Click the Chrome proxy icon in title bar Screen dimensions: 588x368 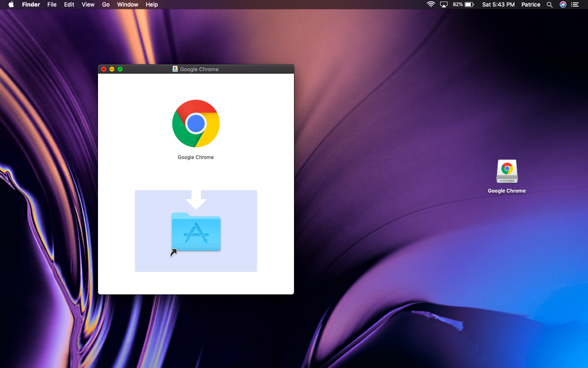[175, 69]
